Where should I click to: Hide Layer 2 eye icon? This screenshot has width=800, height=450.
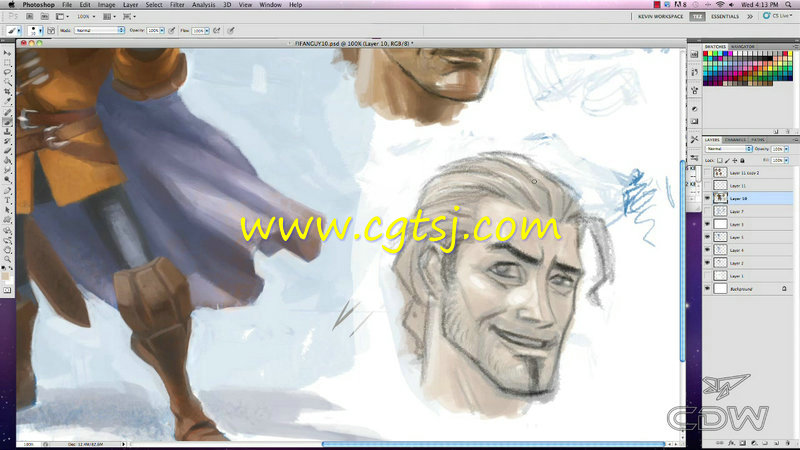(707, 263)
